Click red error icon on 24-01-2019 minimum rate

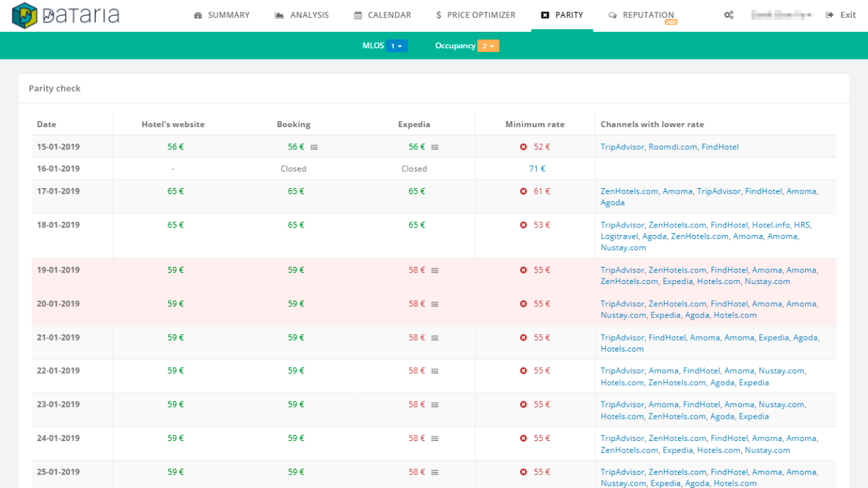pos(524,438)
